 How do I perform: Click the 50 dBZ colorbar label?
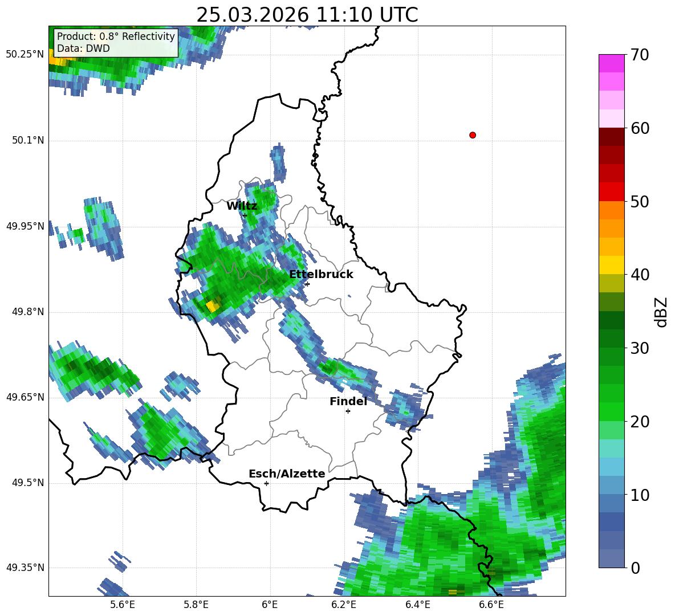(x=640, y=202)
